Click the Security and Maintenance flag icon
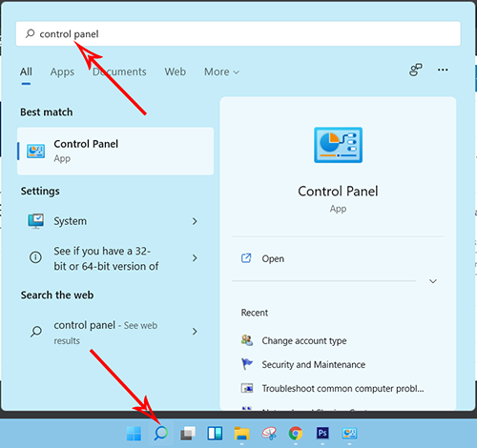 point(247,364)
